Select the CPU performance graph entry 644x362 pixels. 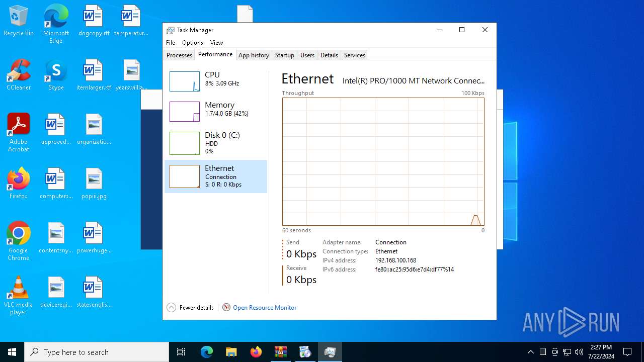coord(216,81)
